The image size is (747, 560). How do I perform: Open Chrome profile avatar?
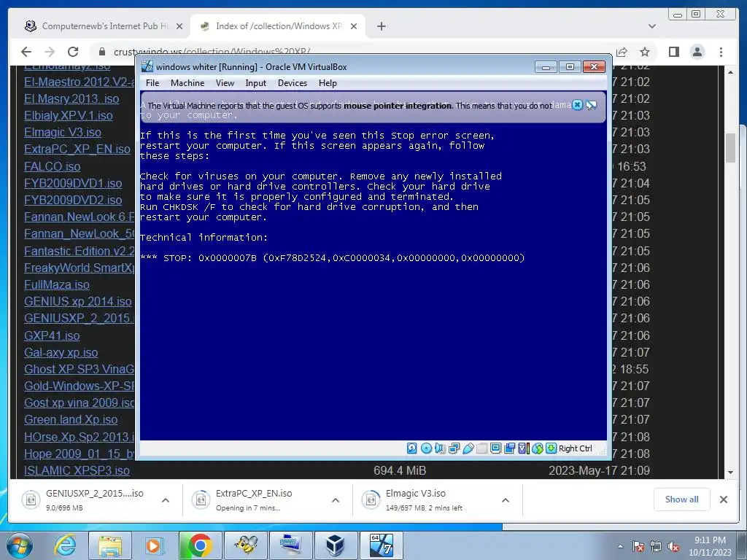point(697,52)
